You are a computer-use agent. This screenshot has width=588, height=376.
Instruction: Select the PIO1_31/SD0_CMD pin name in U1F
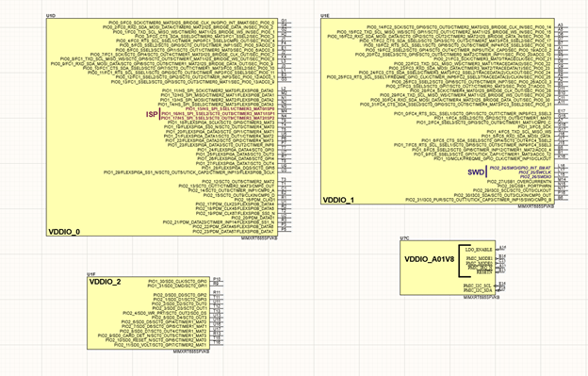point(177,286)
